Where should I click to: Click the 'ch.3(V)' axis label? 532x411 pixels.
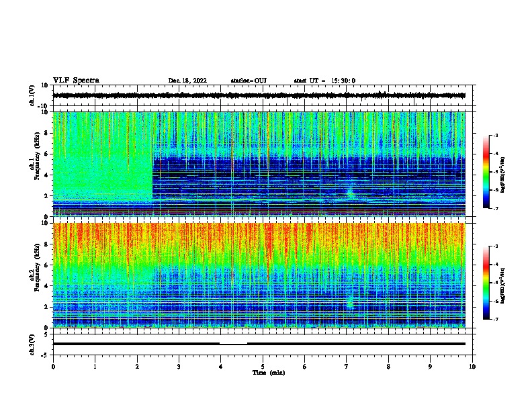32,345
